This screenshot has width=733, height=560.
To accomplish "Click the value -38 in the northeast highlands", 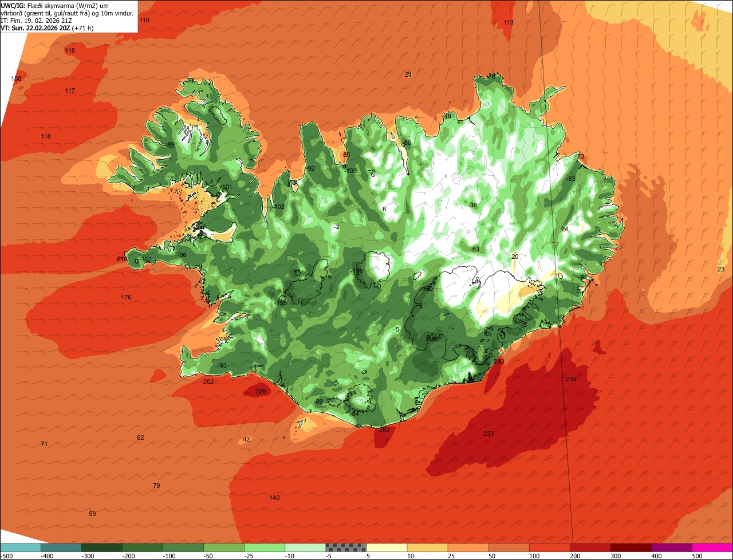I will pyautogui.click(x=472, y=205).
